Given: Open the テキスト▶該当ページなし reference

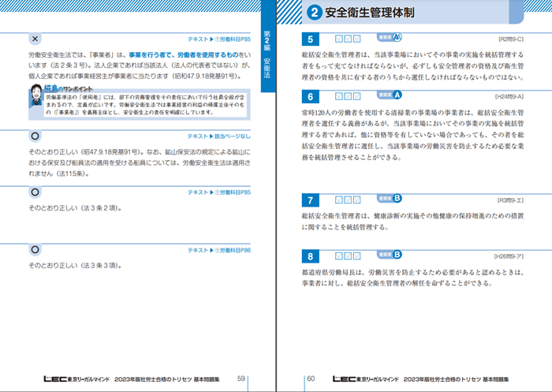Looking at the screenshot, I should point(219,136).
